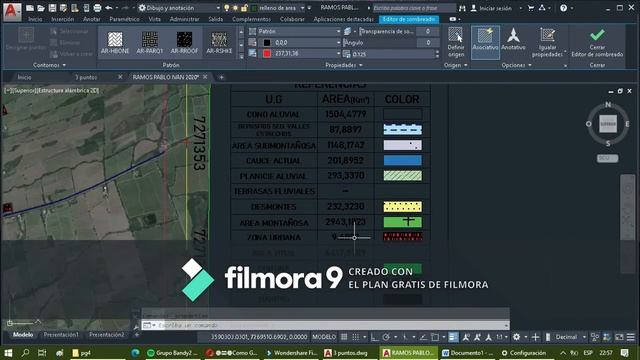Click the black hatch color swatch

coord(267,42)
